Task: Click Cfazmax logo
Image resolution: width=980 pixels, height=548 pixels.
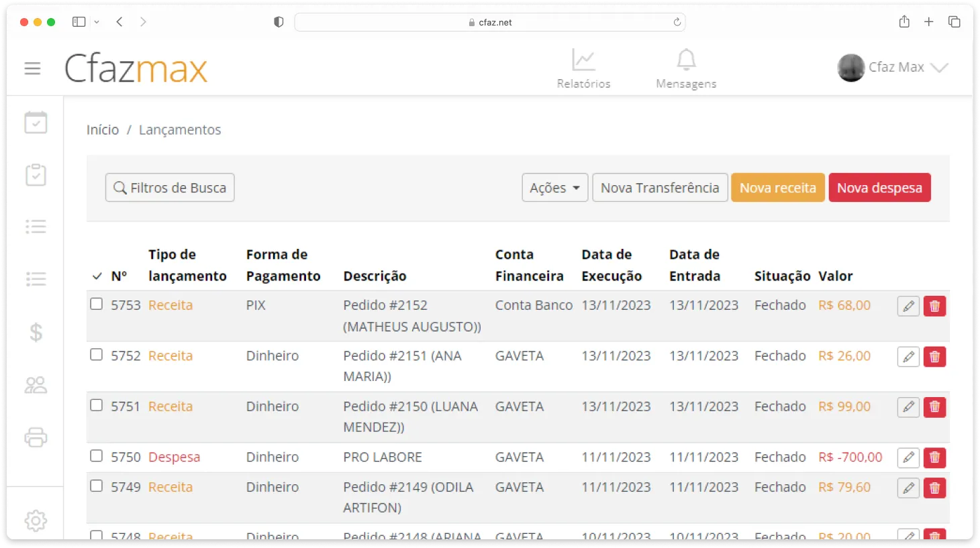Action: pos(136,68)
